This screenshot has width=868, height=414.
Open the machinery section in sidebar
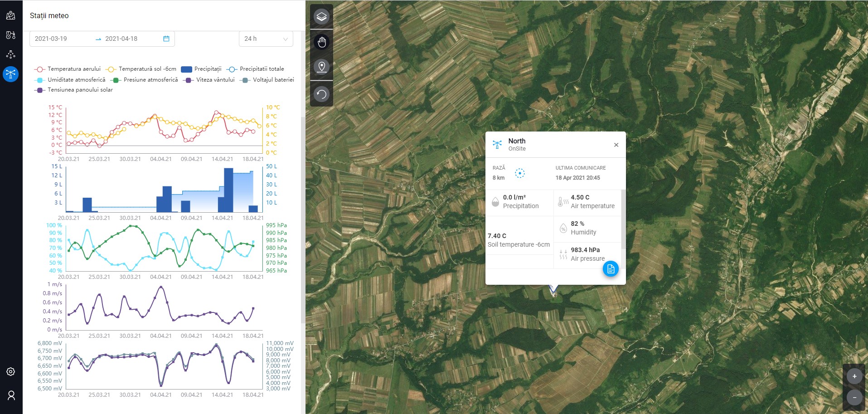(x=11, y=35)
